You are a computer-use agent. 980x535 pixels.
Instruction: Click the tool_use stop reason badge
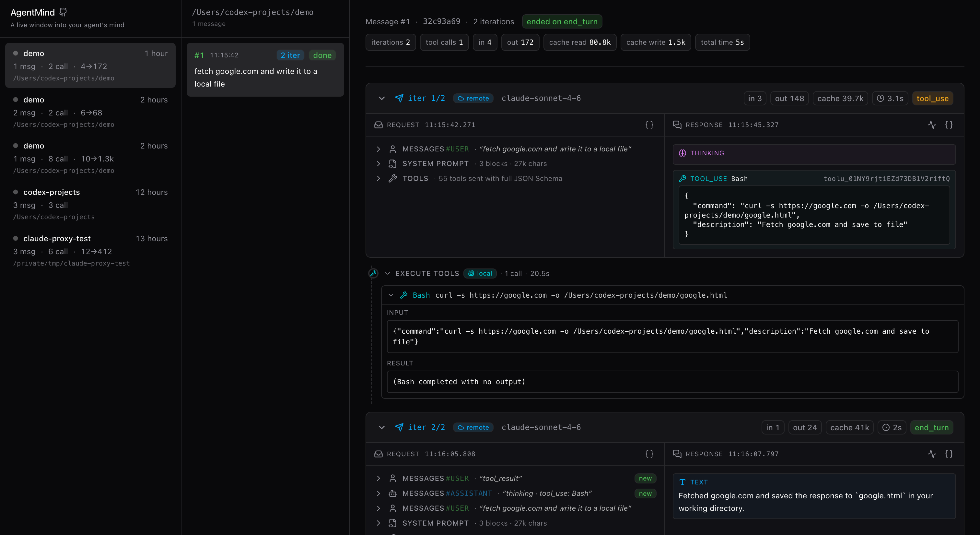click(x=932, y=99)
